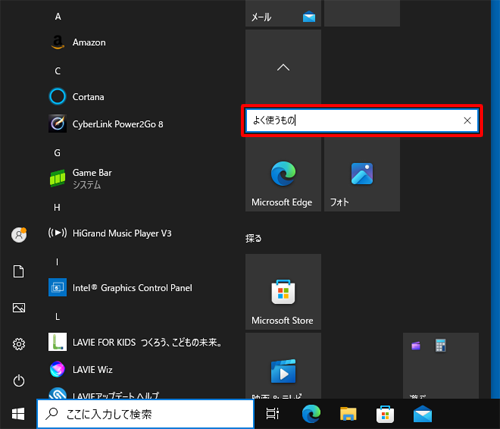The image size is (500, 429).
Task: Open the user account icon
Action: click(19, 235)
